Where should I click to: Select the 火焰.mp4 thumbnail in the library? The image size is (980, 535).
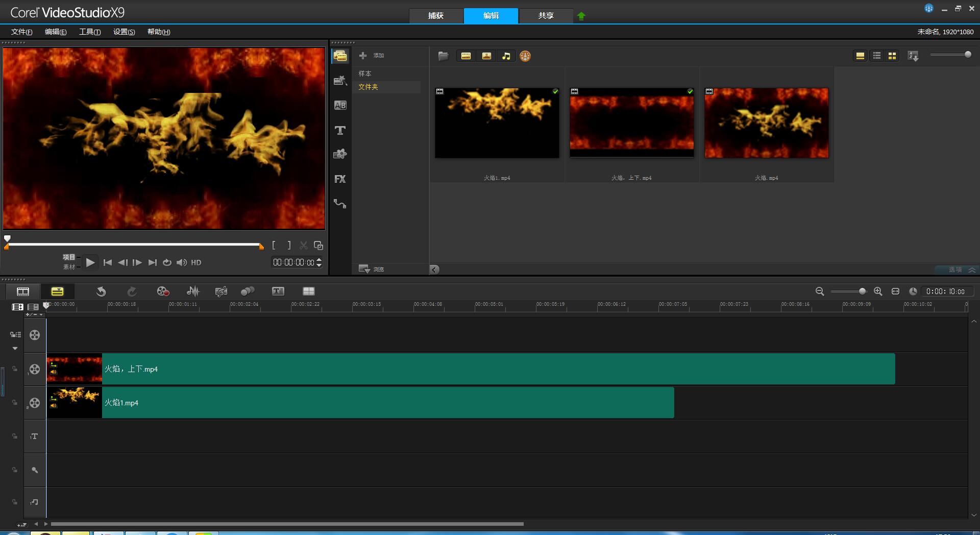click(766, 123)
